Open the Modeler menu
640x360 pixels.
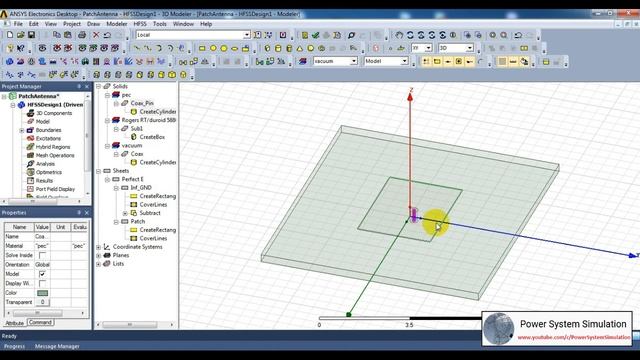117,24
